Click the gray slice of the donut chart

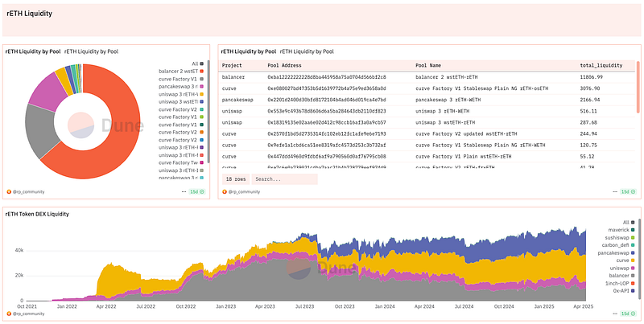(40, 131)
